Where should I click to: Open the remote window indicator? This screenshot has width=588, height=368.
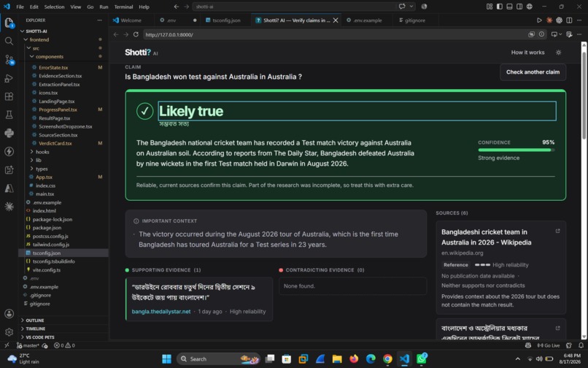pos(7,345)
